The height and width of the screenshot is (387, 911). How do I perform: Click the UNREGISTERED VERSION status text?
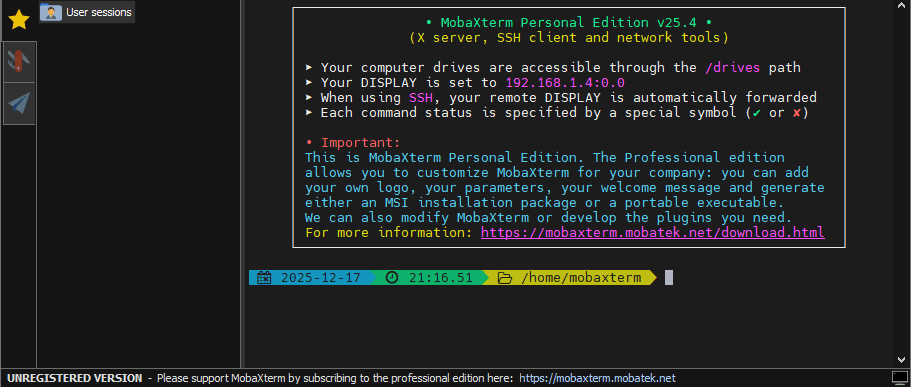74,378
